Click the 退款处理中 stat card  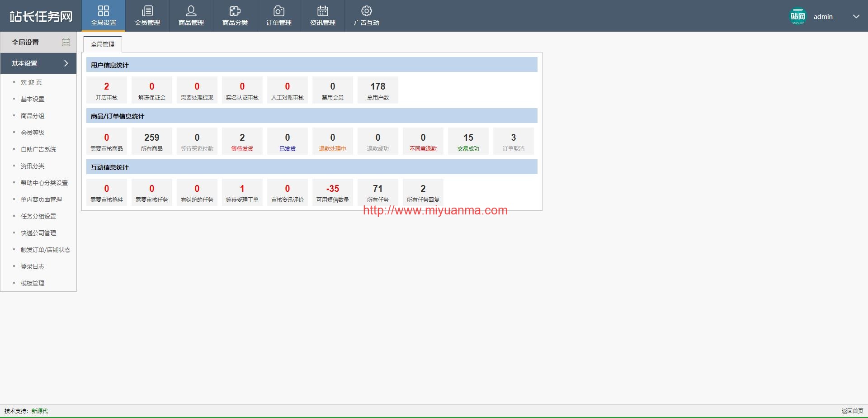pyautogui.click(x=333, y=141)
